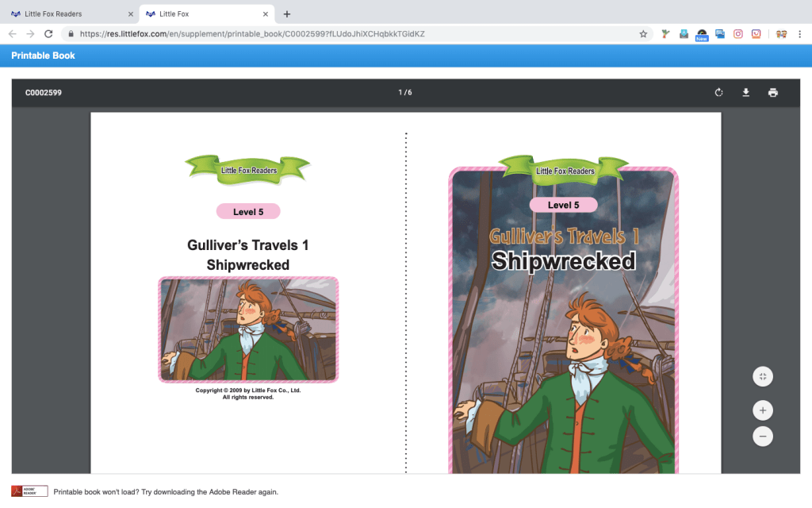Open the Chrome three-dot menu
Image resolution: width=812 pixels, height=508 pixels.
coord(800,34)
